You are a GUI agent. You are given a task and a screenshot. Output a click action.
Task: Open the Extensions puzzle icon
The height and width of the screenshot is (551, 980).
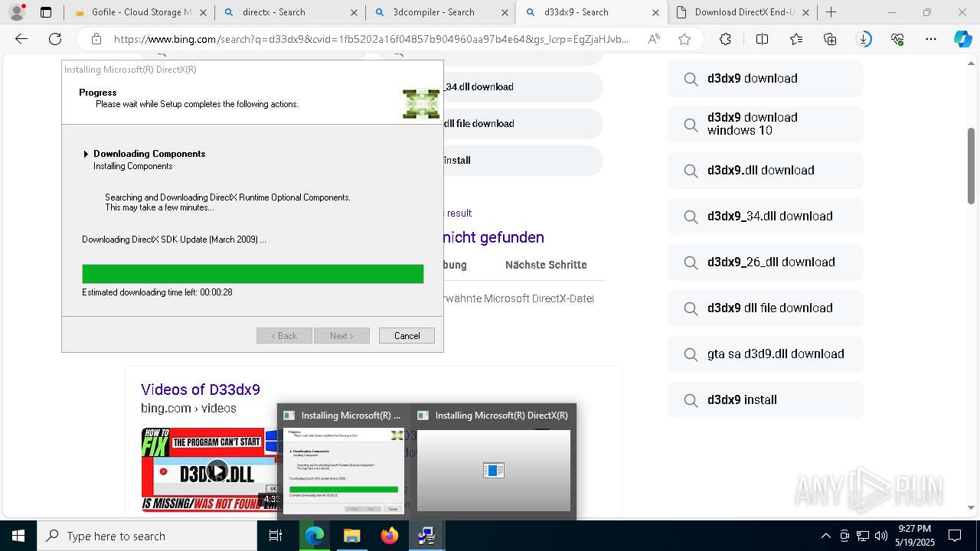725,39
